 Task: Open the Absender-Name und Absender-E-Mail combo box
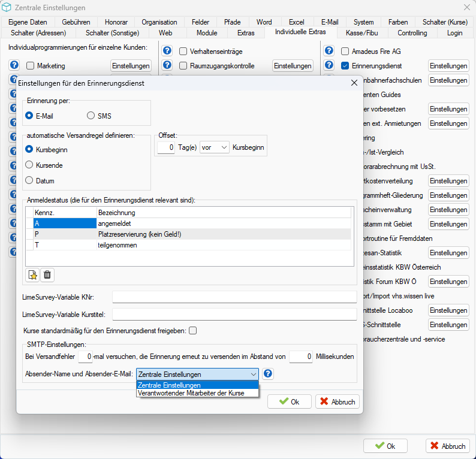point(197,375)
